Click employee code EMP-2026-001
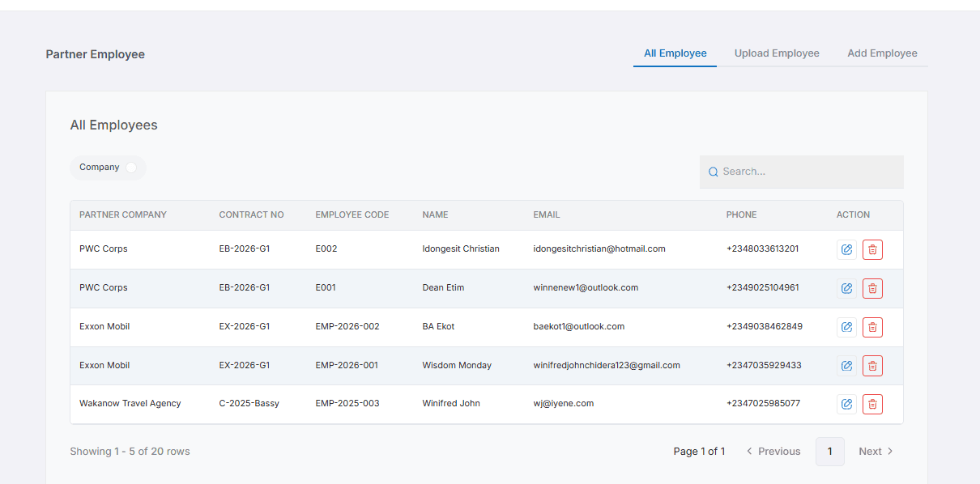 (x=347, y=365)
